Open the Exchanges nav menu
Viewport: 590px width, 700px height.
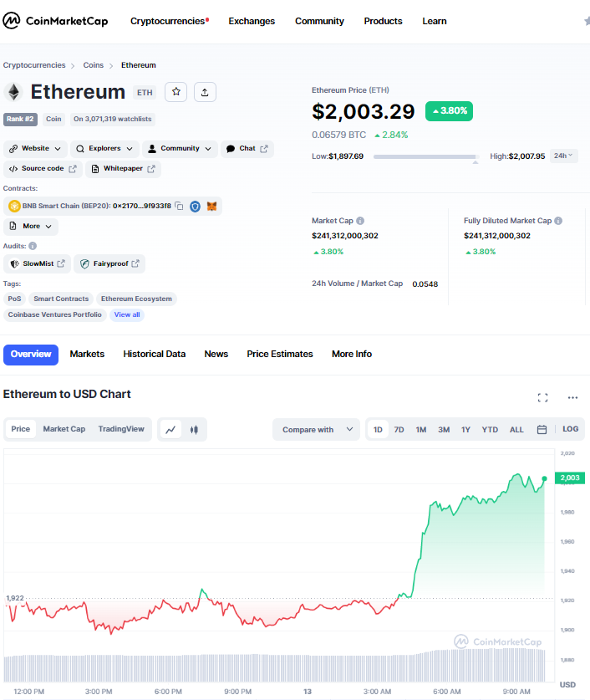252,21
